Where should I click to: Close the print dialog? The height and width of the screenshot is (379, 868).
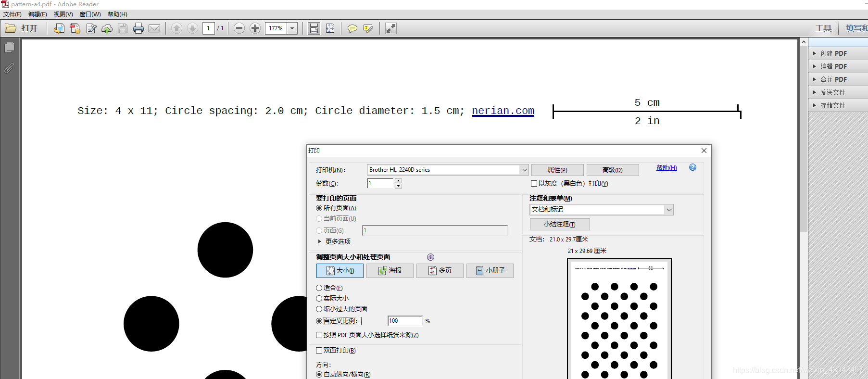(x=704, y=151)
